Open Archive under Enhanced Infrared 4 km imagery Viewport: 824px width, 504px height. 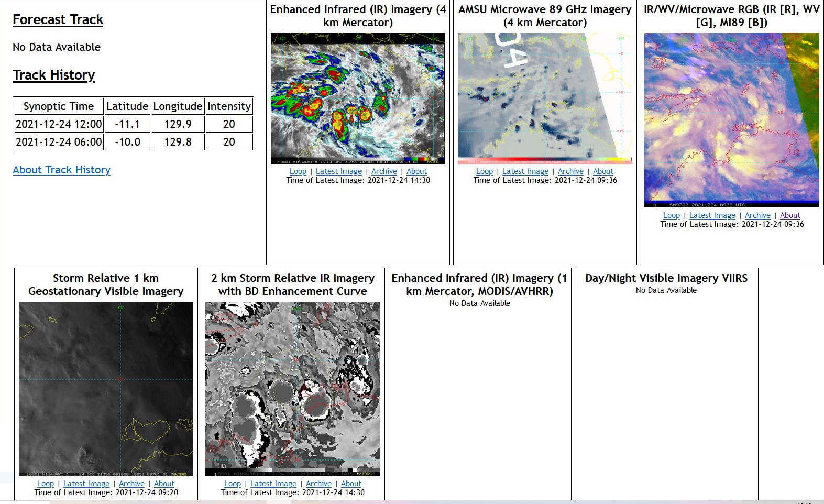click(x=384, y=171)
